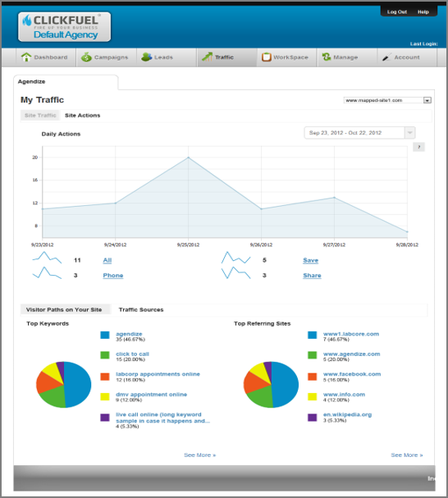Click the orange swatch beside labcorp appointments
This screenshot has width=448, height=498.
(105, 377)
